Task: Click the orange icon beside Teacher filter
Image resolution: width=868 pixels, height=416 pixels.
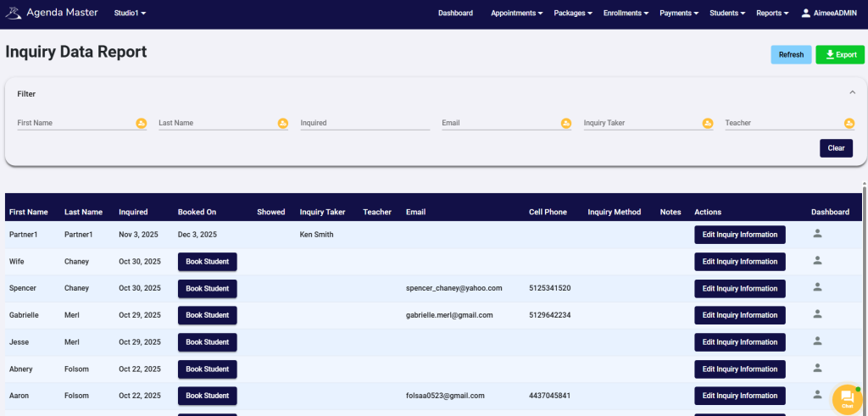Action: click(x=849, y=124)
